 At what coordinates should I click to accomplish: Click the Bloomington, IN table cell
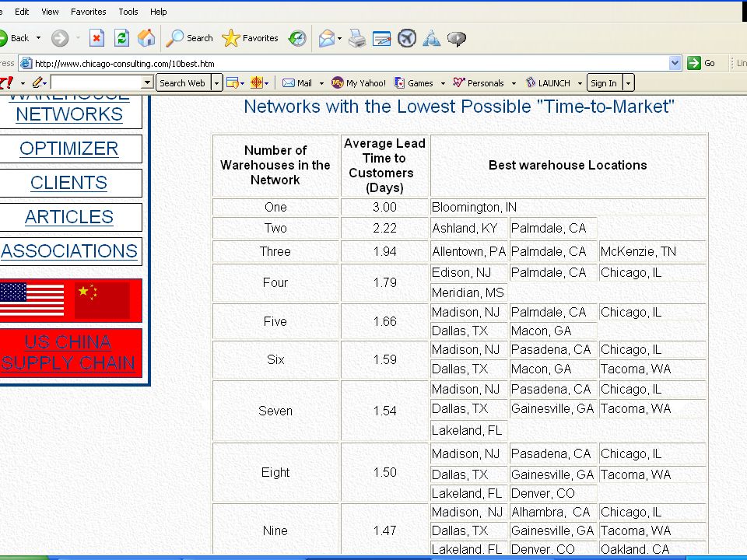568,207
